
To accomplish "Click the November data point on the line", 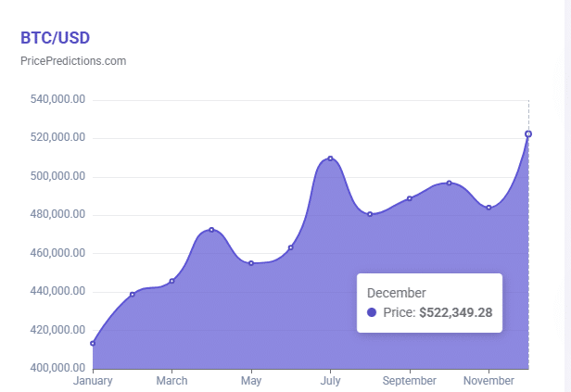I will coord(489,208).
